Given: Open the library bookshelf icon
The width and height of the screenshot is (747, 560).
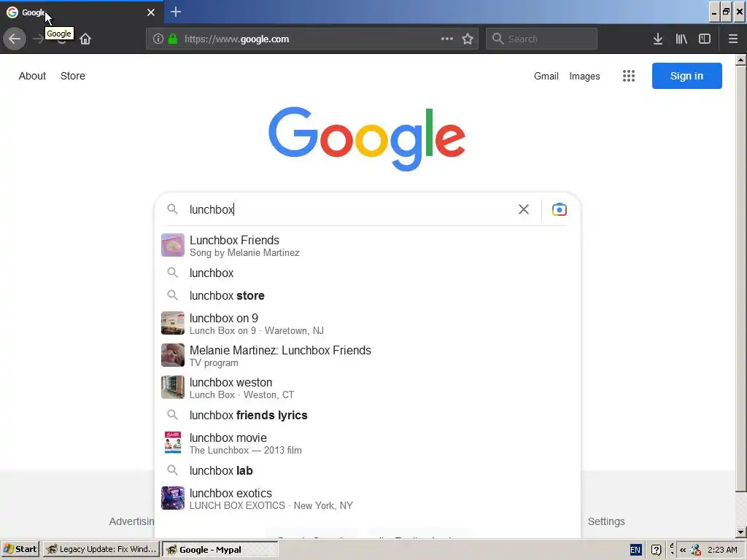Looking at the screenshot, I should (x=681, y=39).
